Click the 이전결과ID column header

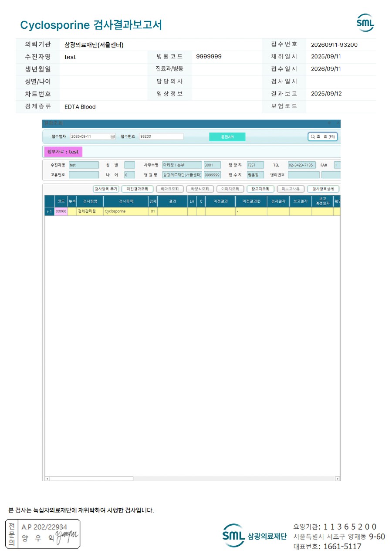[251, 201]
